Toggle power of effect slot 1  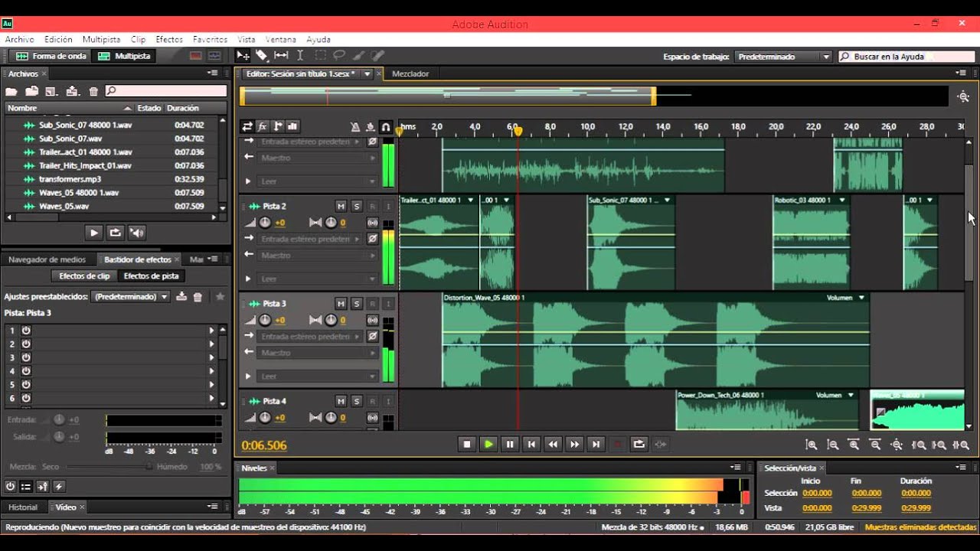click(x=26, y=331)
